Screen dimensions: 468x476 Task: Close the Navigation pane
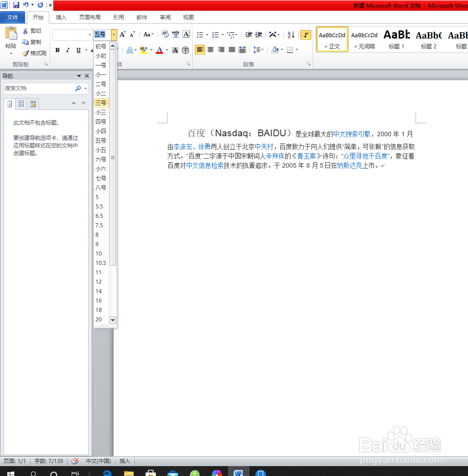(87, 76)
